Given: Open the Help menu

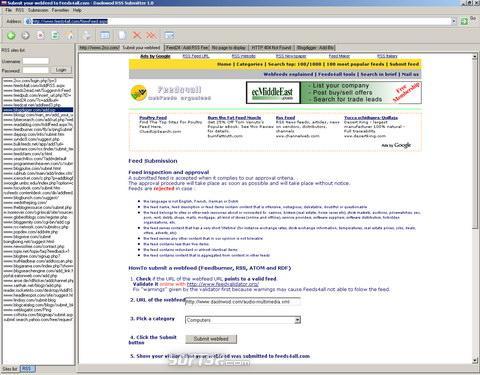Looking at the screenshot, I should pos(77,10).
